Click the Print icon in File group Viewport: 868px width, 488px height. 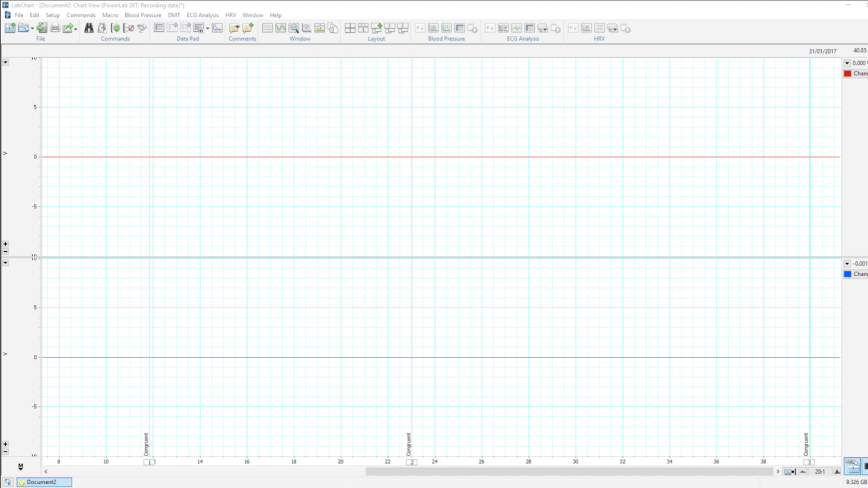55,28
